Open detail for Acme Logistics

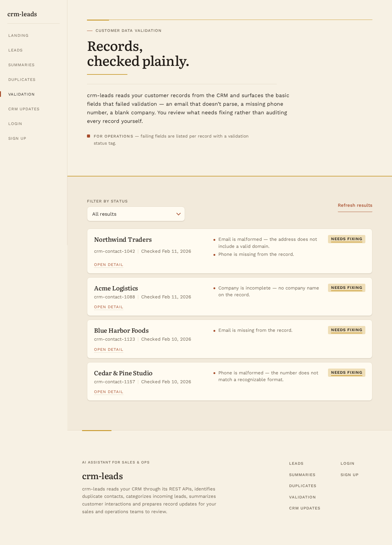point(108,307)
